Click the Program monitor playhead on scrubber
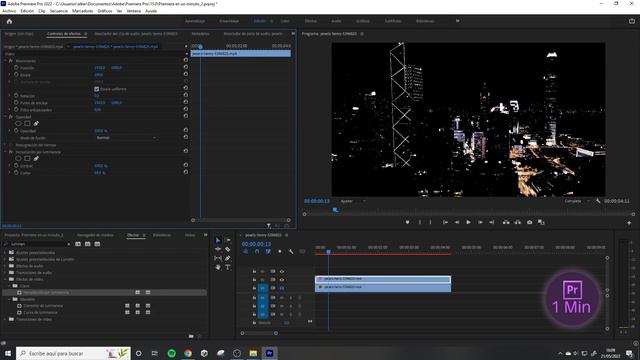 pyautogui.click(x=335, y=210)
